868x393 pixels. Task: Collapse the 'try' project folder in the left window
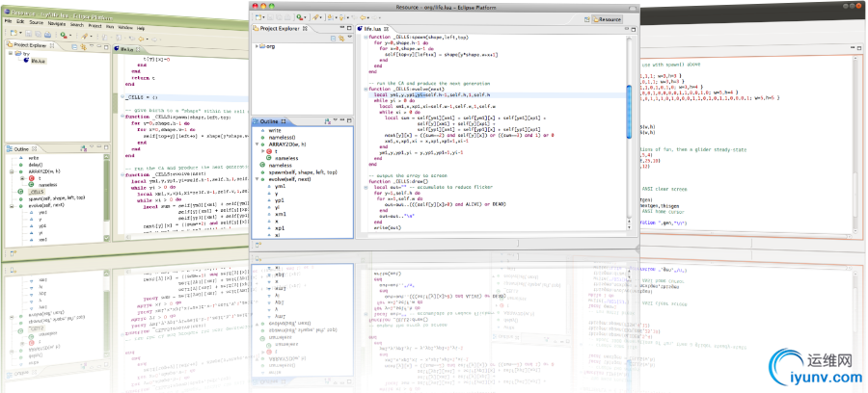coord(11,53)
